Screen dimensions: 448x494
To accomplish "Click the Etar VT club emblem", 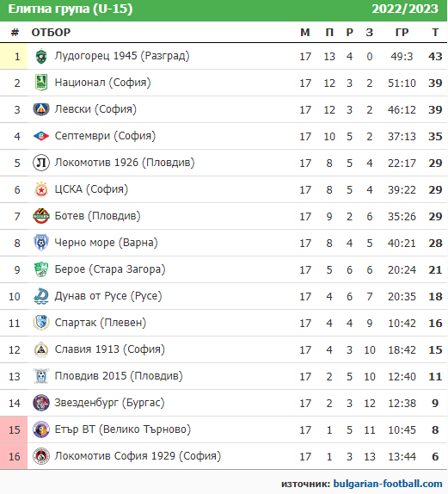I will pos(41,429).
